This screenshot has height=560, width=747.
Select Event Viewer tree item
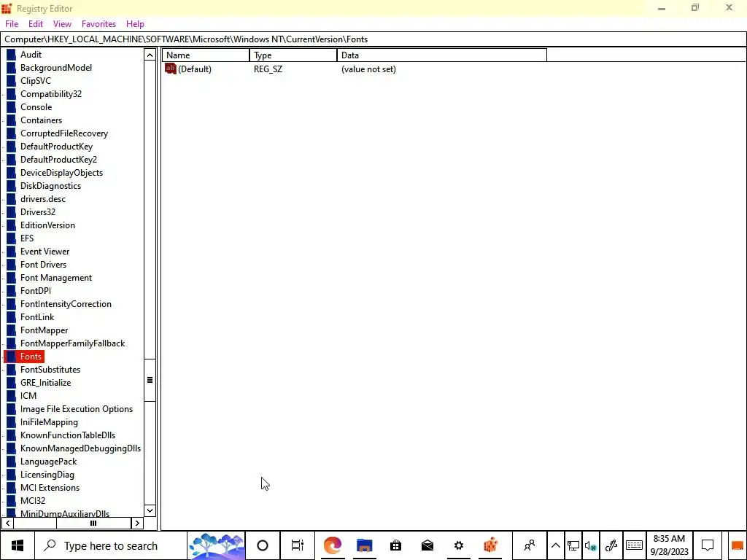[x=44, y=251]
